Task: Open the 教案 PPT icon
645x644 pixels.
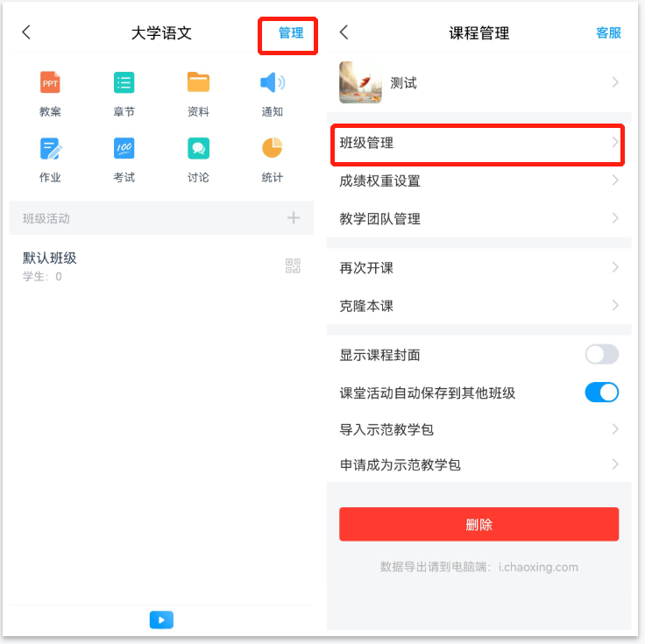Action: coord(50,82)
